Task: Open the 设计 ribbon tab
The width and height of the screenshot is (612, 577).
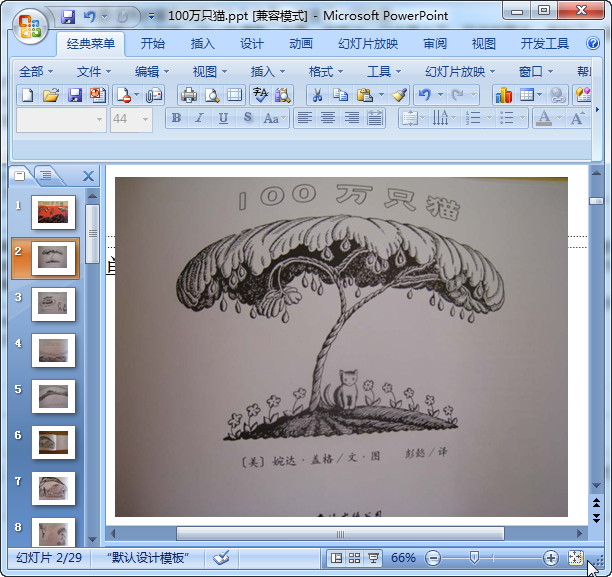Action: [252, 43]
